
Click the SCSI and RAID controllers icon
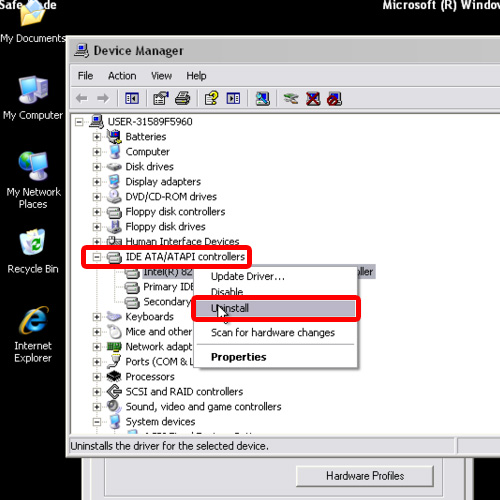click(x=114, y=391)
